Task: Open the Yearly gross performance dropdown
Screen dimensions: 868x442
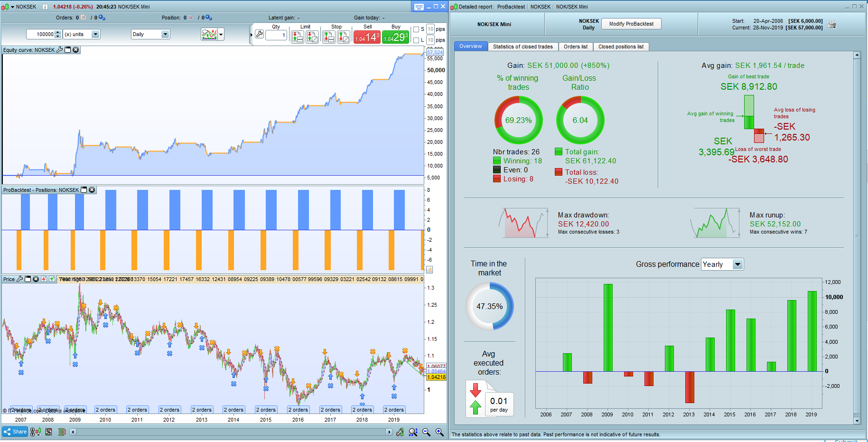Action: 722,264
